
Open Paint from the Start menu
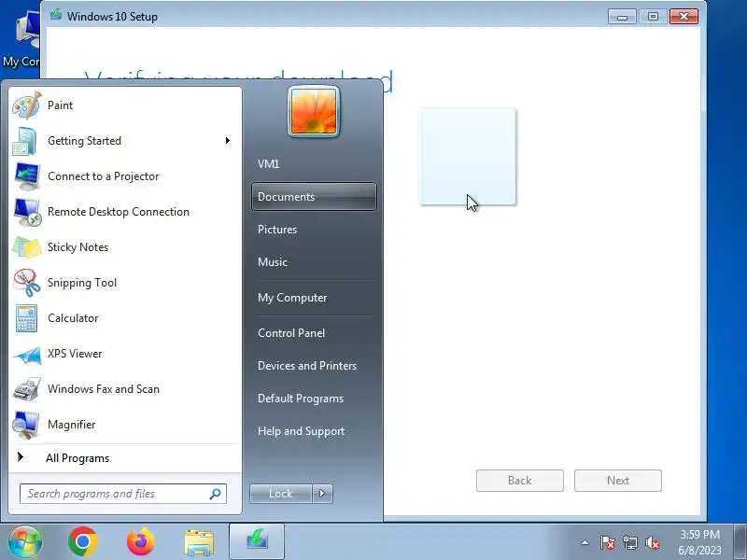pos(125,105)
